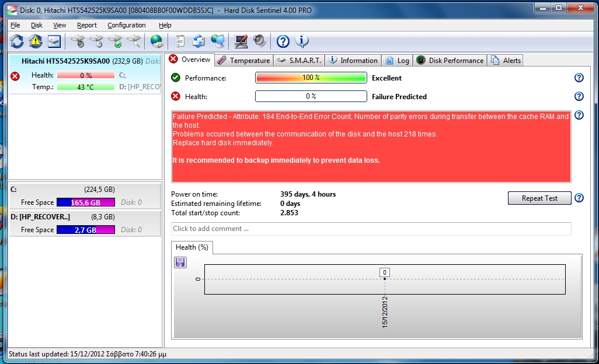Click the disk with clock test icon
This screenshot has width=599, height=364.
pyautogui.click(x=97, y=41)
